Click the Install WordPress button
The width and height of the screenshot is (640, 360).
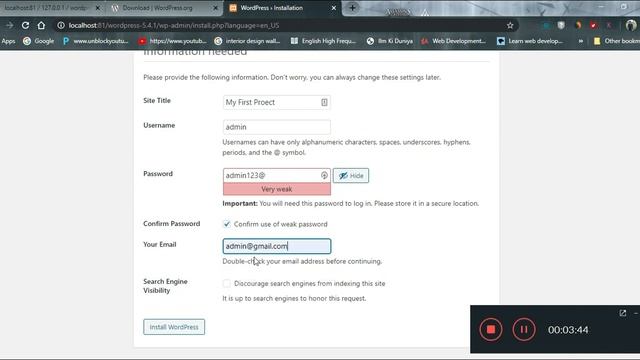click(174, 327)
